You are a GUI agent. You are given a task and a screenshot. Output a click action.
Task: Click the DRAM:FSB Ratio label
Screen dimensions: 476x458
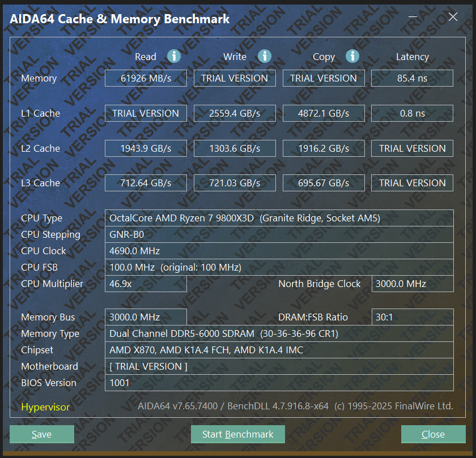point(313,317)
